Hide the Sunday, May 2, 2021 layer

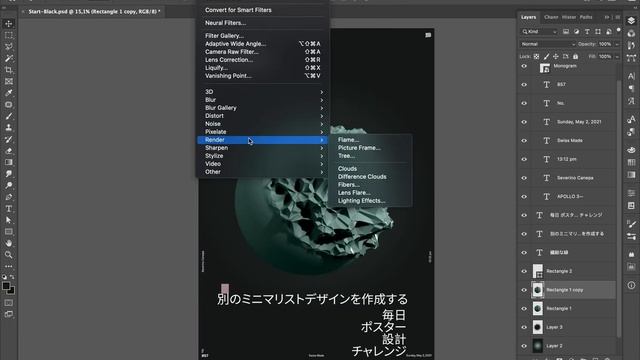coord(524,122)
